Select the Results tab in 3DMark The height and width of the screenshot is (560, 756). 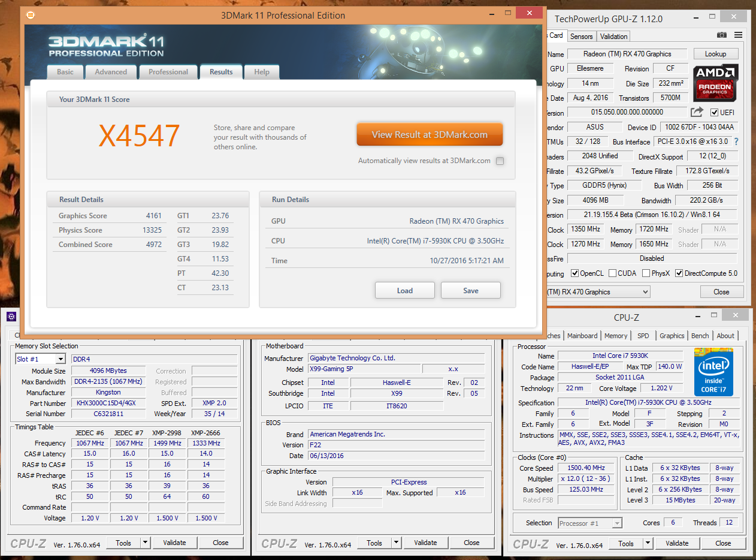(x=221, y=72)
